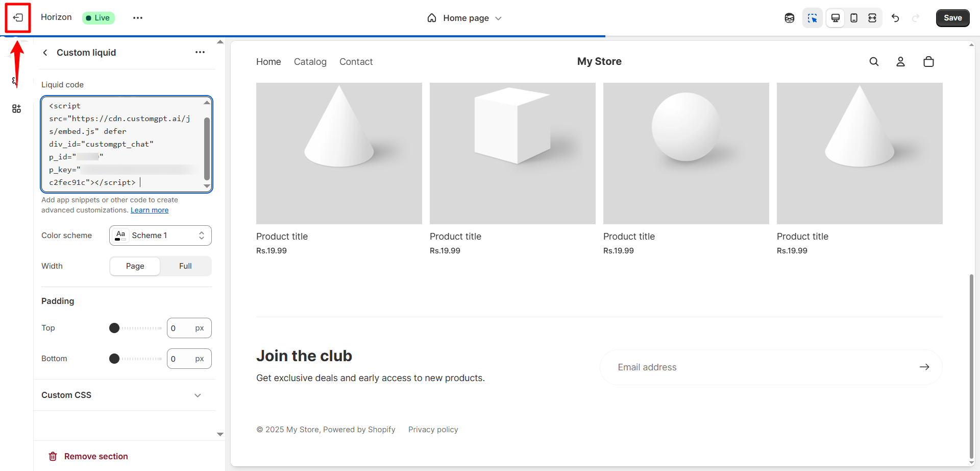Select the last cone product image
Viewport: 980px width, 471px height.
point(860,153)
